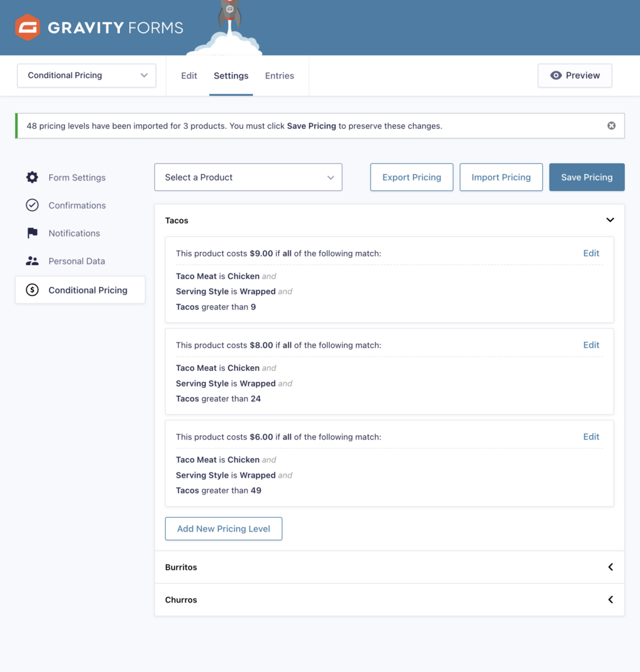Click the Notifications flag icon

pyautogui.click(x=32, y=233)
